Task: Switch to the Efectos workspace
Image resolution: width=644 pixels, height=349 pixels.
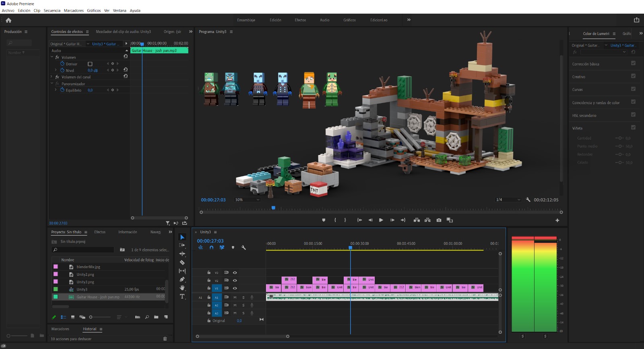Action: pyautogui.click(x=300, y=20)
